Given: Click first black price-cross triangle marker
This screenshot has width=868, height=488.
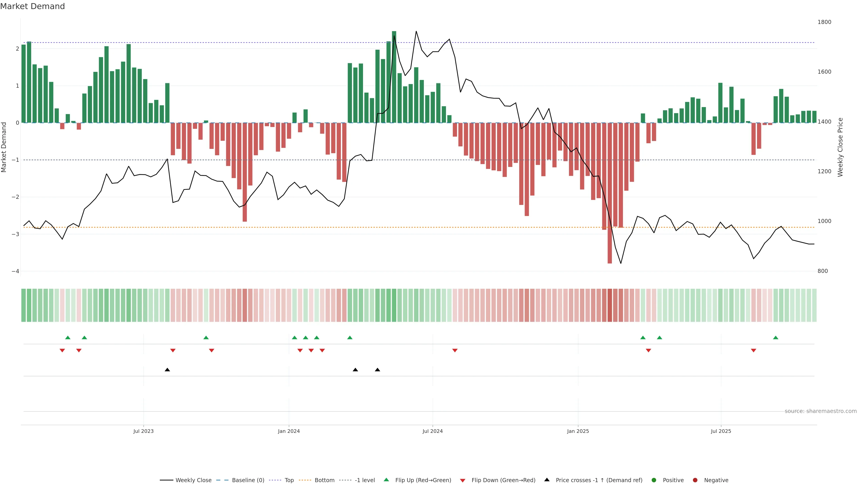Looking at the screenshot, I should point(167,370).
